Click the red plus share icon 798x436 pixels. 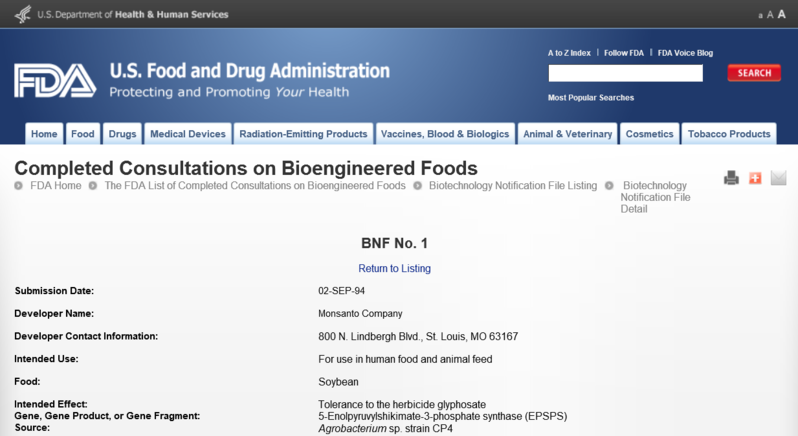click(x=755, y=178)
